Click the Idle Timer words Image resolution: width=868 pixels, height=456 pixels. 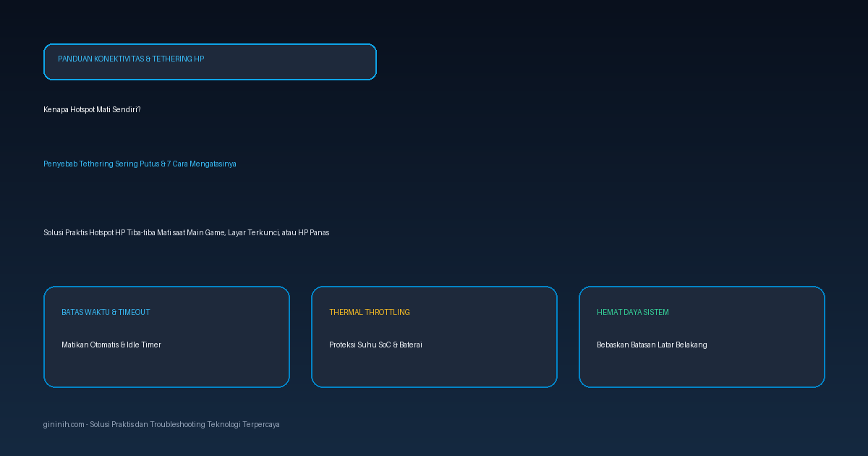[x=144, y=345]
